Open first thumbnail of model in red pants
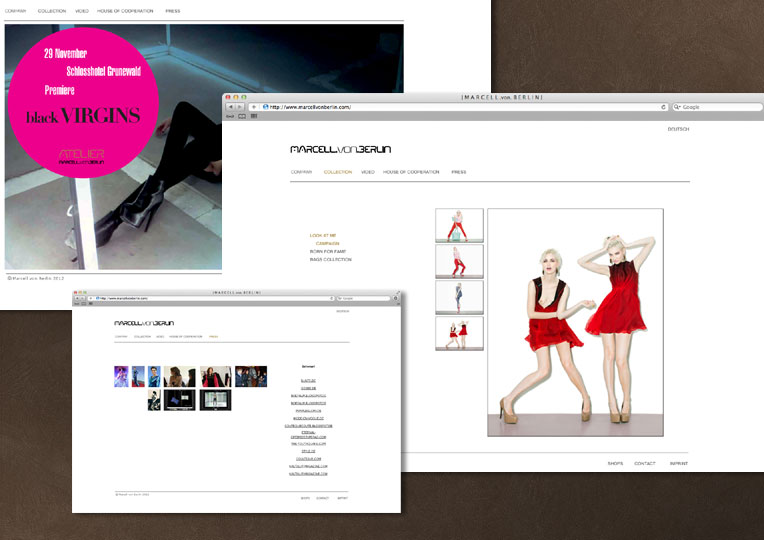 (x=459, y=225)
